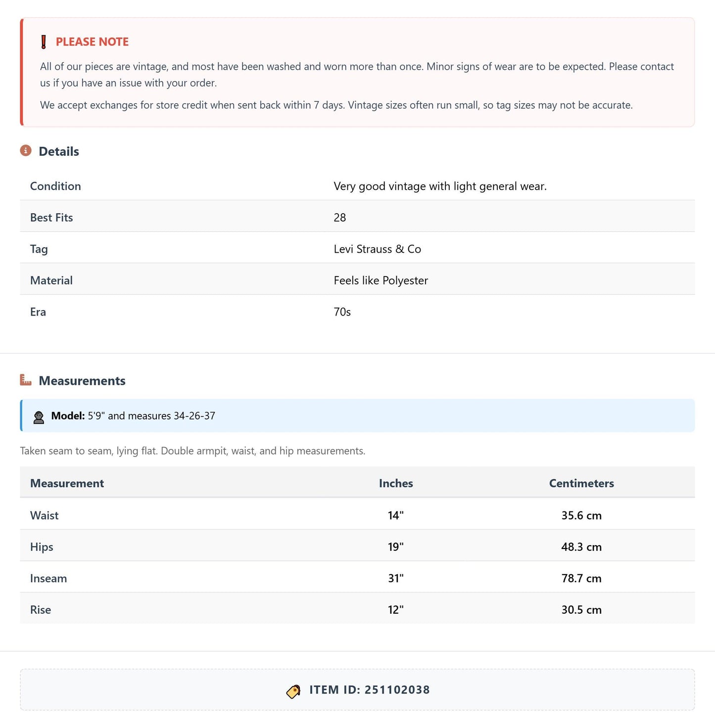Click the Measurements ruler icon
The image size is (715, 728).
(26, 380)
